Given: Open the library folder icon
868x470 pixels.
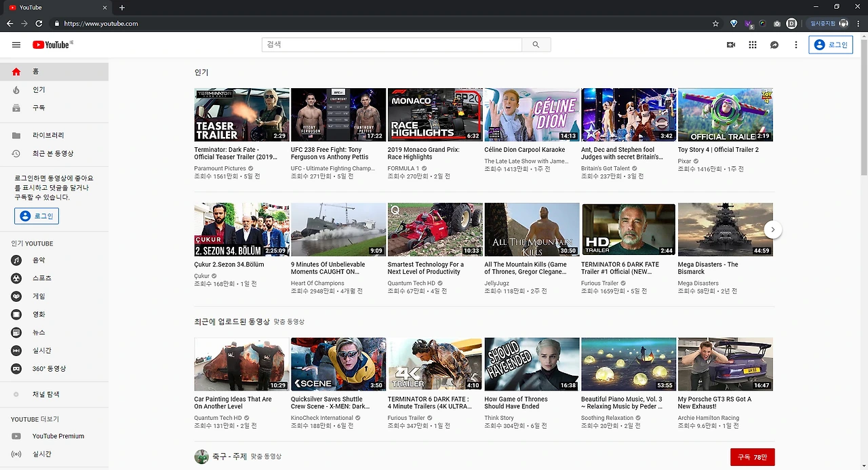Looking at the screenshot, I should pyautogui.click(x=16, y=136).
